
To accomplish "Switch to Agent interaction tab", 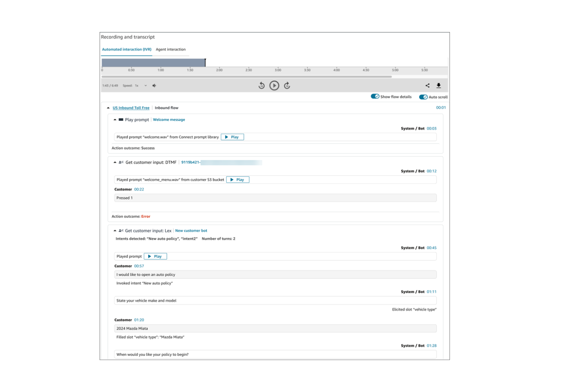I will (x=170, y=50).
